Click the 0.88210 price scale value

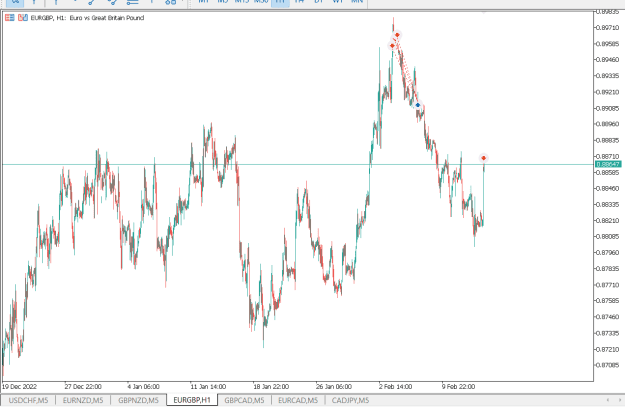608,220
